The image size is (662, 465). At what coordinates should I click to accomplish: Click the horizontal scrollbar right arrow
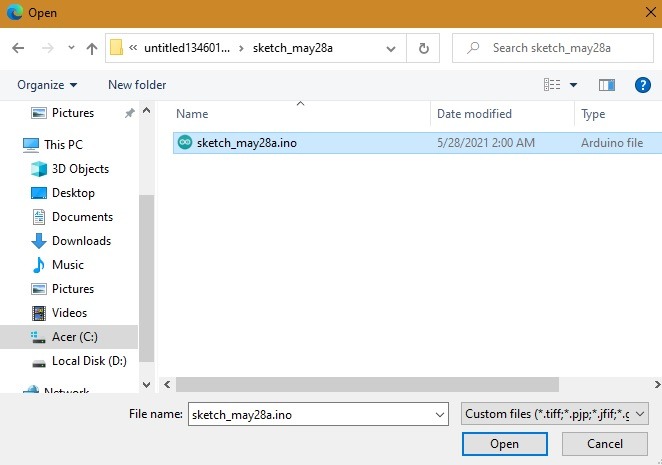657,384
